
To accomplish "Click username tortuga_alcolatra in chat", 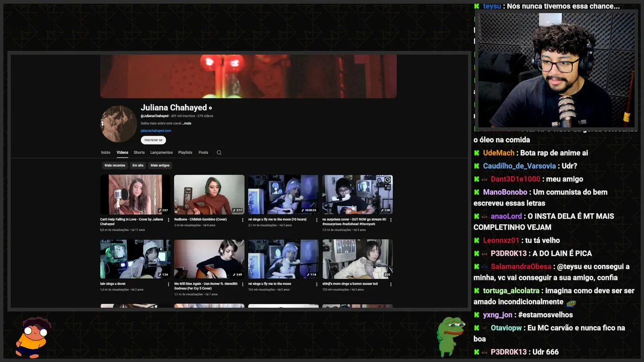I will point(512,291).
